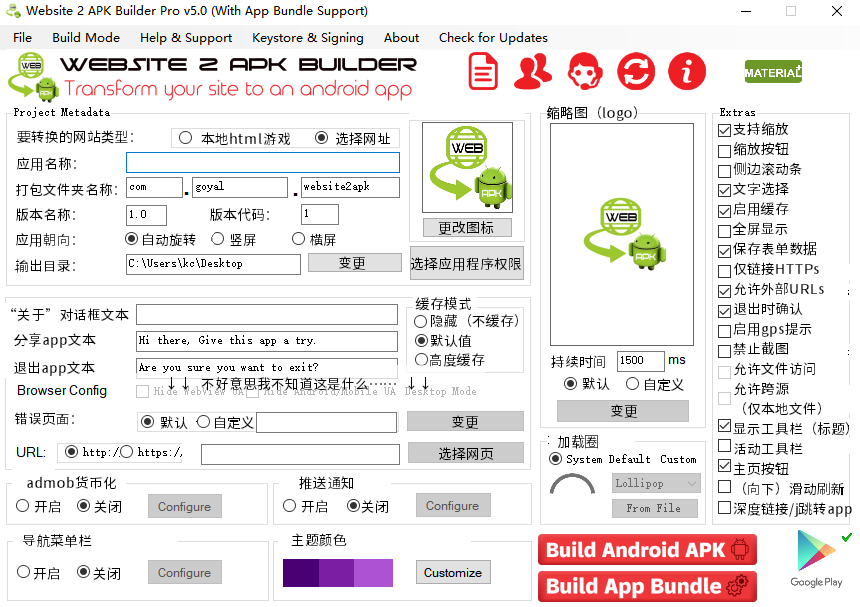Click the 更改图标 button
The image size is (860, 607).
(467, 228)
